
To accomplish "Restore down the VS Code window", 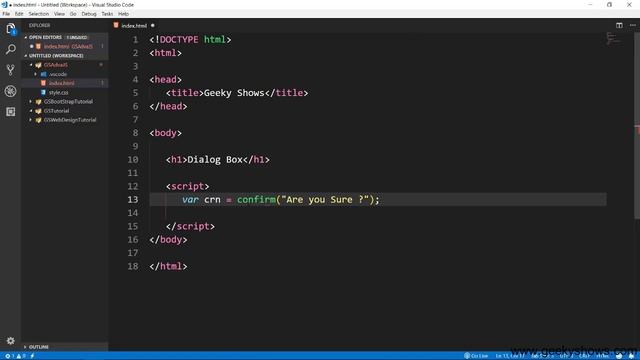I will click(609, 4).
